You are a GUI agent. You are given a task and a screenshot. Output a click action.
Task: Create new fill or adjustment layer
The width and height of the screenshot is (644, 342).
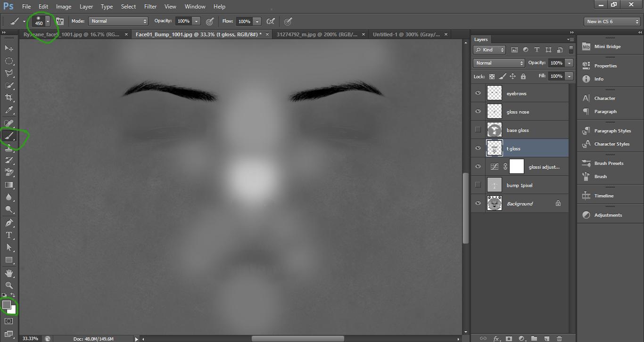pyautogui.click(x=522, y=338)
